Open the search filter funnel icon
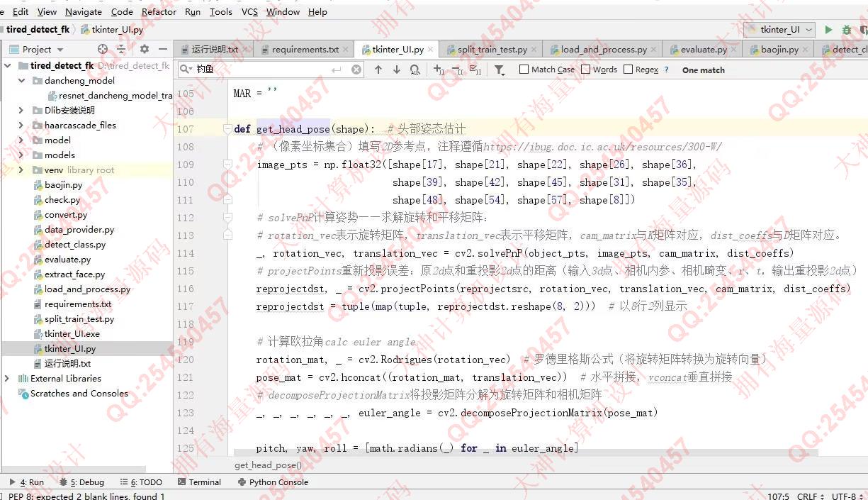This screenshot has height=500, width=868. (x=500, y=70)
